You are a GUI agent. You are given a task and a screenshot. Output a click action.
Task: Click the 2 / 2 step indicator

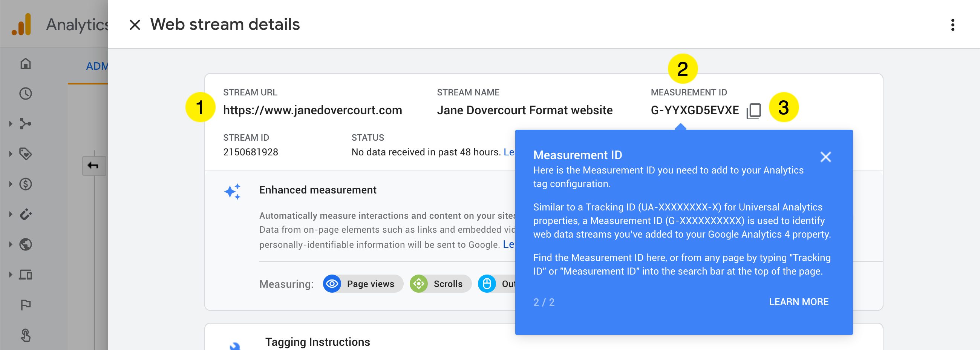point(544,302)
